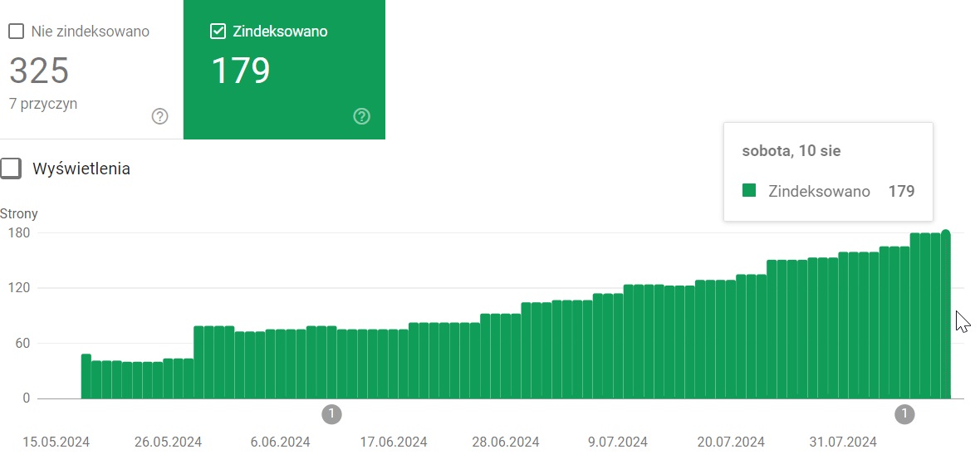This screenshot has height=474, width=980.
Task: Select the first bar of the chart
Action: pyautogui.click(x=86, y=376)
